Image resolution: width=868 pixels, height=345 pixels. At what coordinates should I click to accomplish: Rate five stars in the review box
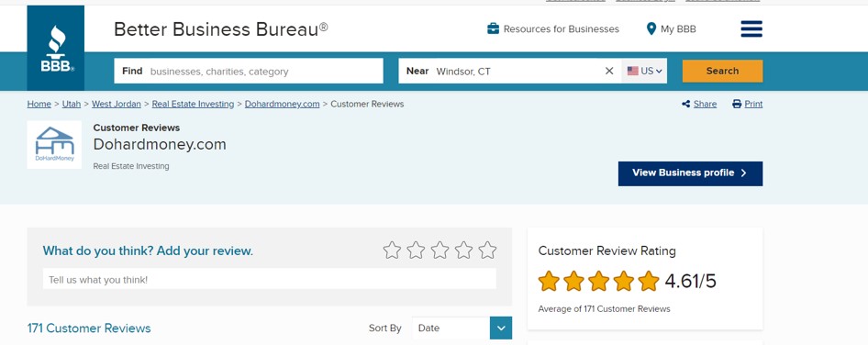click(x=487, y=250)
